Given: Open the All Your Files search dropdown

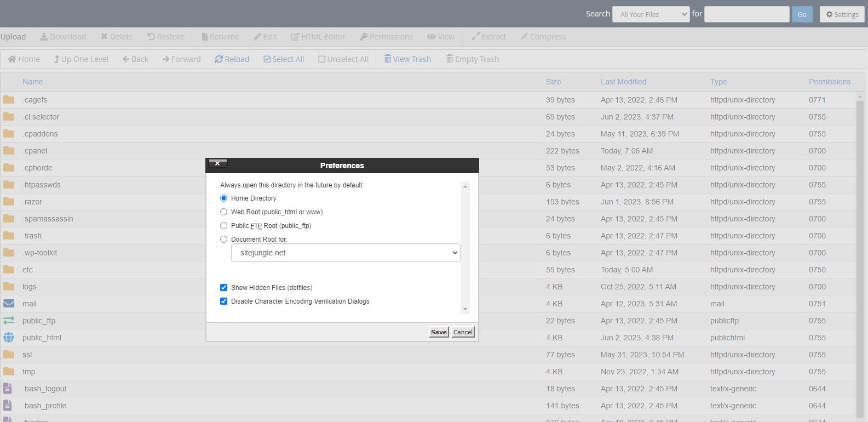Looking at the screenshot, I should click(x=651, y=14).
